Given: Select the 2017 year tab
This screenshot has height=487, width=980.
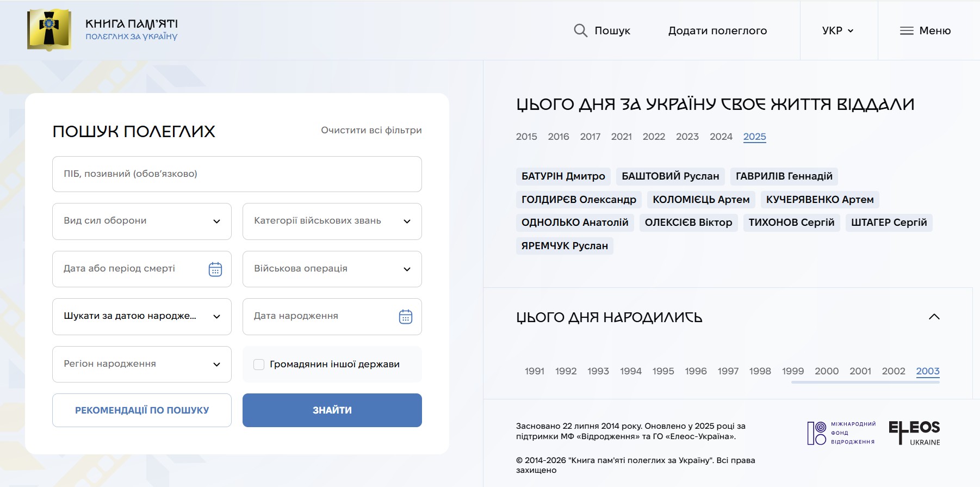Looking at the screenshot, I should [x=590, y=137].
